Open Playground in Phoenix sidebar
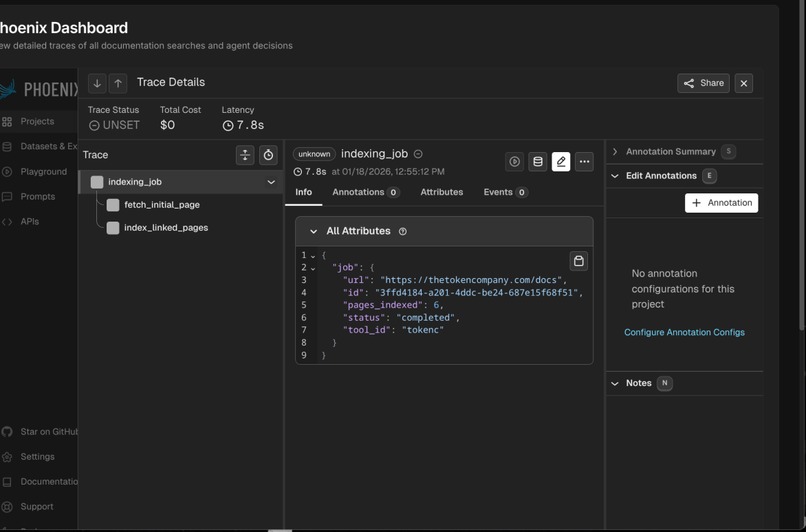806x532 pixels. 44,171
